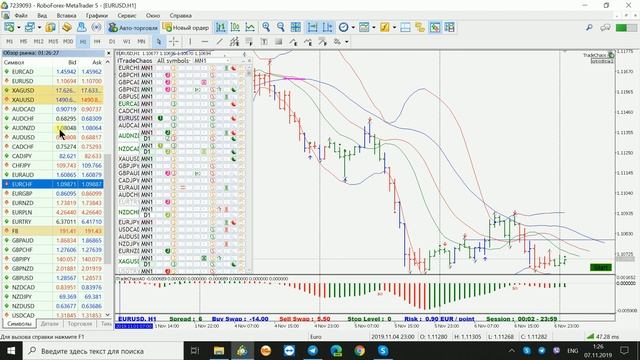640x360 pixels.
Task: Tile chart windows with grid icon
Action: pyautogui.click(x=296, y=27)
